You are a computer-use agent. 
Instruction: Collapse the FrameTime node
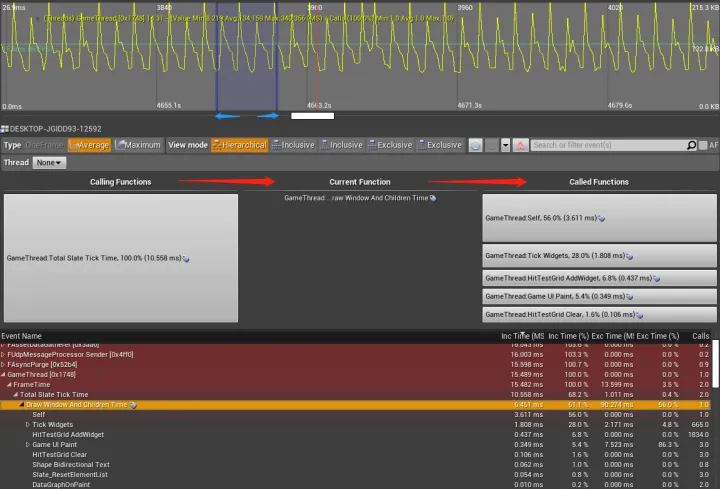pos(9,385)
